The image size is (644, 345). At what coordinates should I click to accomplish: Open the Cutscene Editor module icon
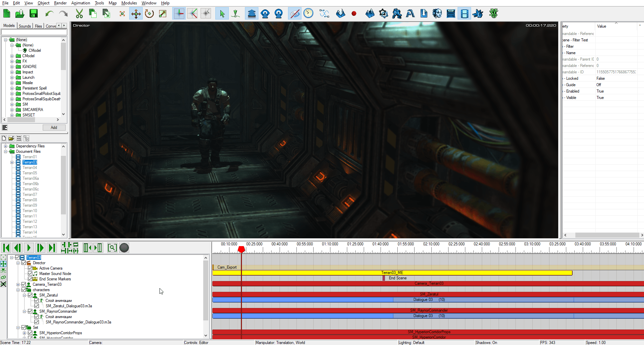pos(464,13)
